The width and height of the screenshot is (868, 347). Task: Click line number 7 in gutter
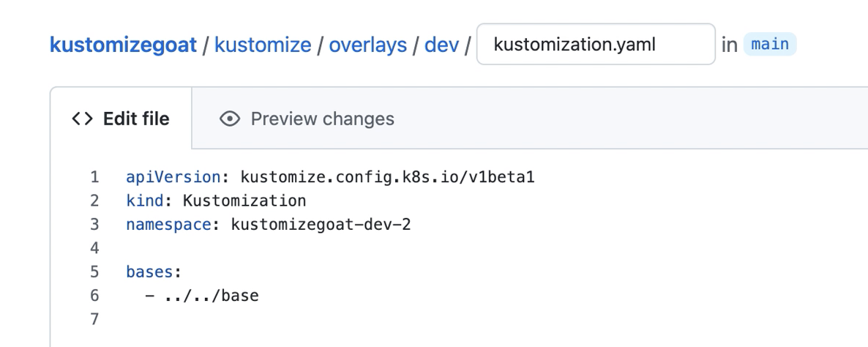(94, 319)
